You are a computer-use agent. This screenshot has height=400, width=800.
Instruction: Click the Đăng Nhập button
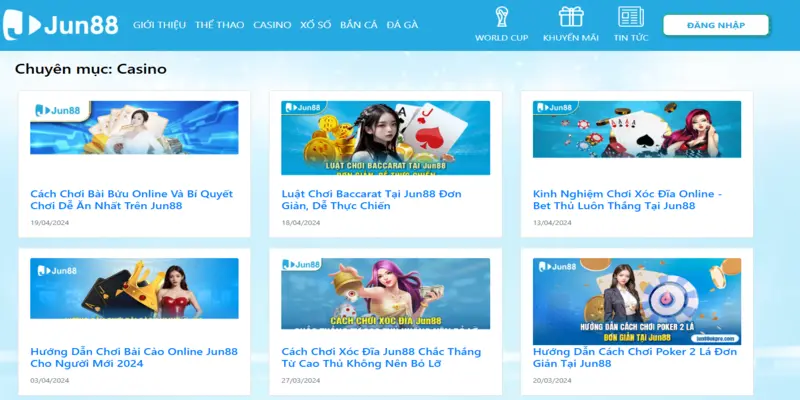(716, 25)
